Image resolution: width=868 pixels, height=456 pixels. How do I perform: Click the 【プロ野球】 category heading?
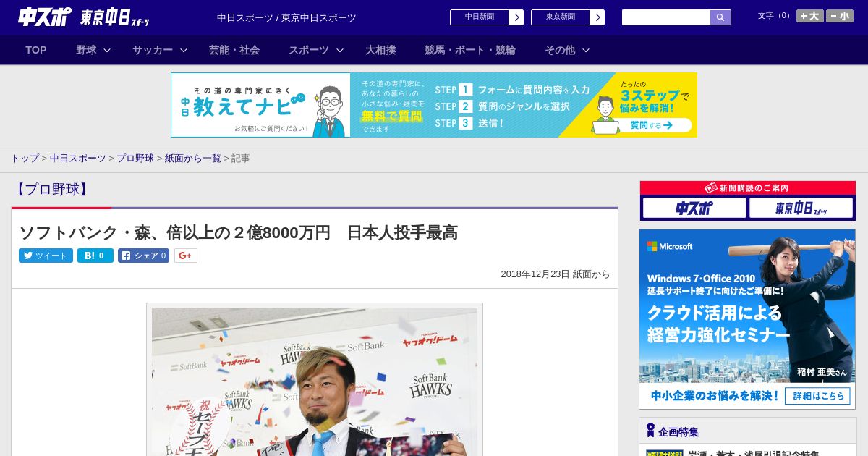coord(51,190)
